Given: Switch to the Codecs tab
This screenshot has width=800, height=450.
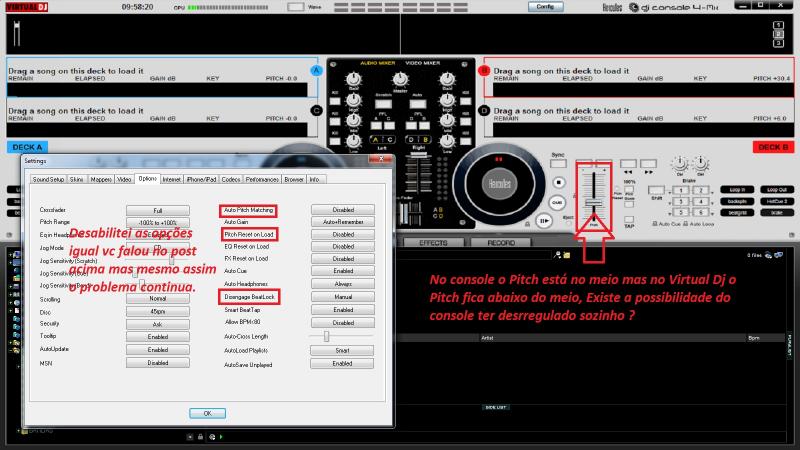Looking at the screenshot, I should coord(231,180).
